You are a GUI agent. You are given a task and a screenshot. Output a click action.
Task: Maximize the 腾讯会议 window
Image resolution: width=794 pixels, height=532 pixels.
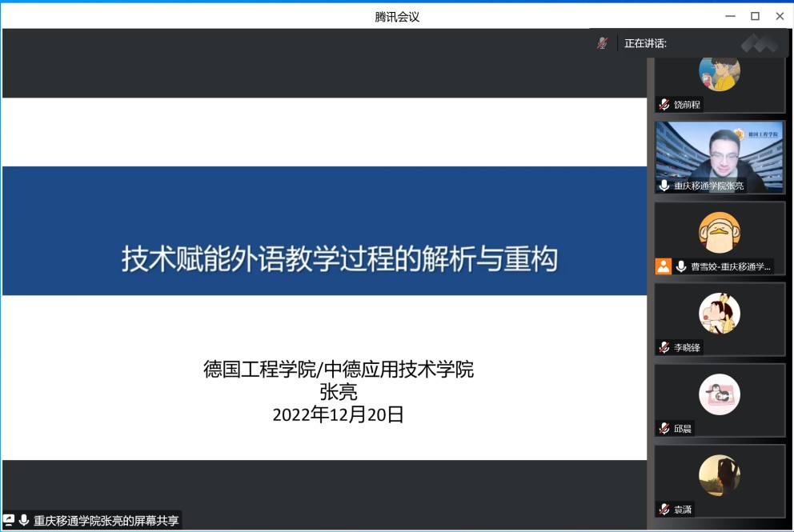754,16
